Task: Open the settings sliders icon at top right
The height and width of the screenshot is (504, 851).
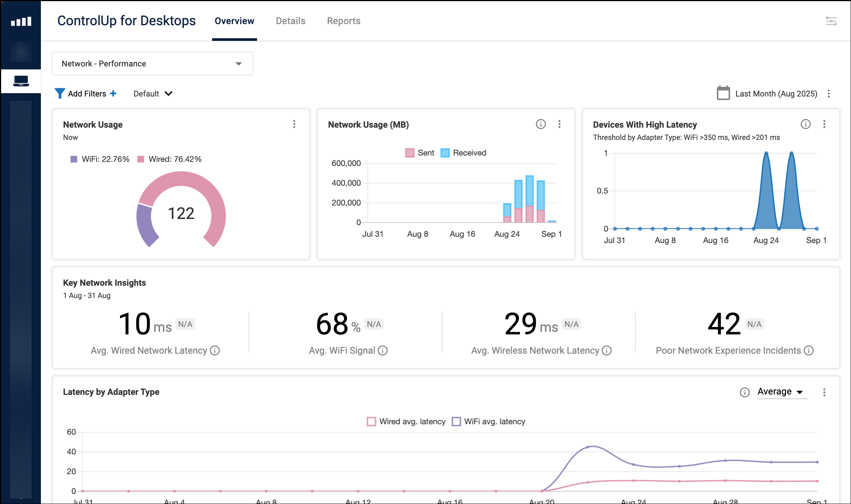Action: [831, 21]
